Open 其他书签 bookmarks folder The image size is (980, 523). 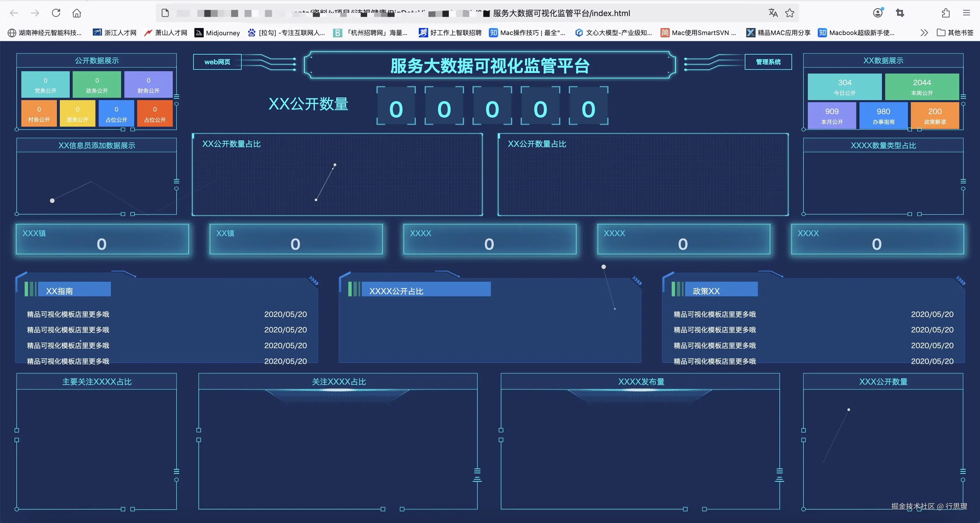(x=955, y=33)
